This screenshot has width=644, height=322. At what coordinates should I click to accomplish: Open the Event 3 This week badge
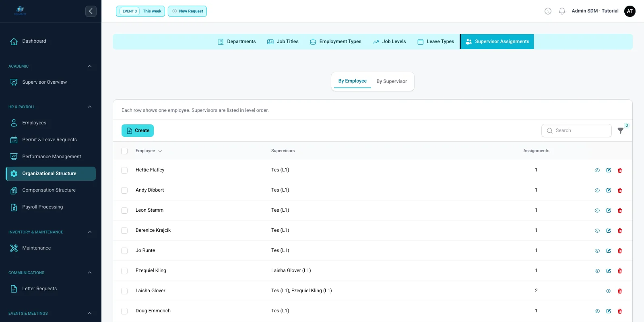[x=140, y=11]
